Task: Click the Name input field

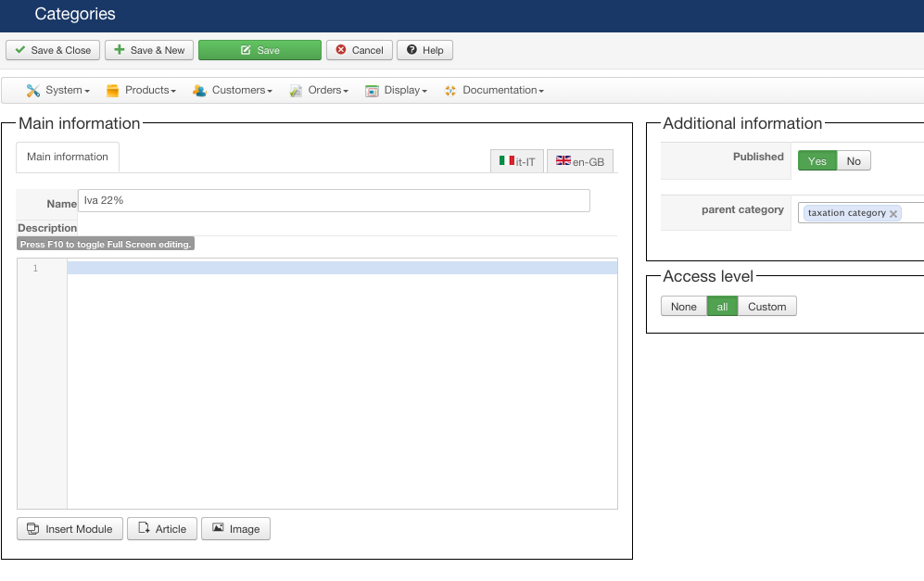Action: [x=334, y=200]
